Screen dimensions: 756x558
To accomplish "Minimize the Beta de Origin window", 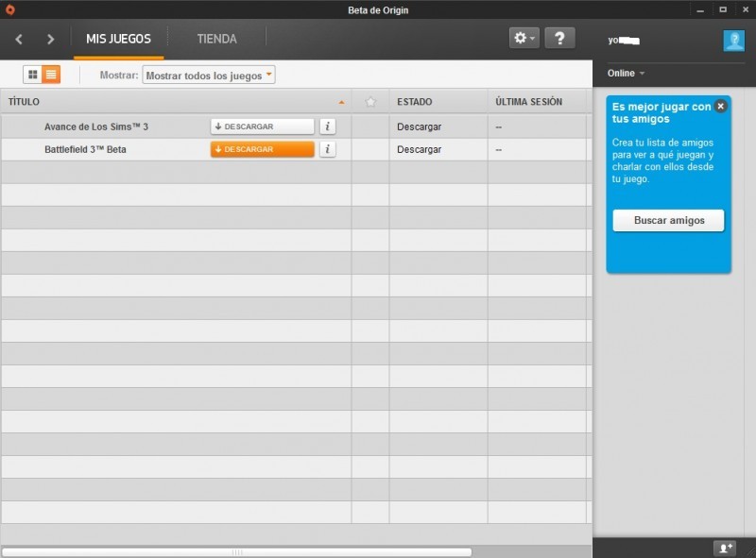I will pyautogui.click(x=700, y=10).
